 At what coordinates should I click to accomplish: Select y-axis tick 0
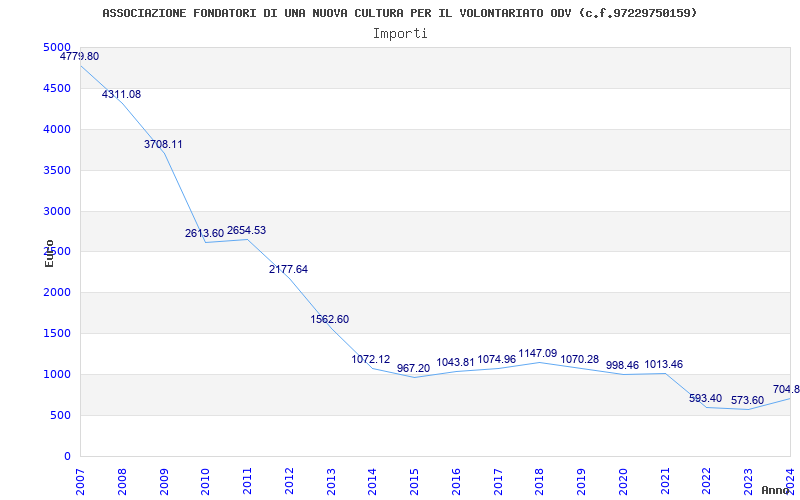pyautogui.click(x=67, y=456)
